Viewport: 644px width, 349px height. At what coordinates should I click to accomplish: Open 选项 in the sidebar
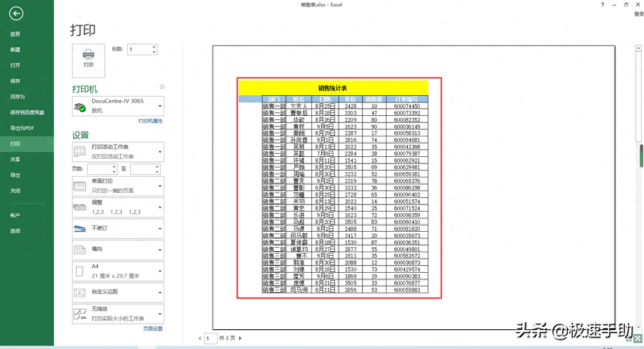pyautogui.click(x=27, y=231)
